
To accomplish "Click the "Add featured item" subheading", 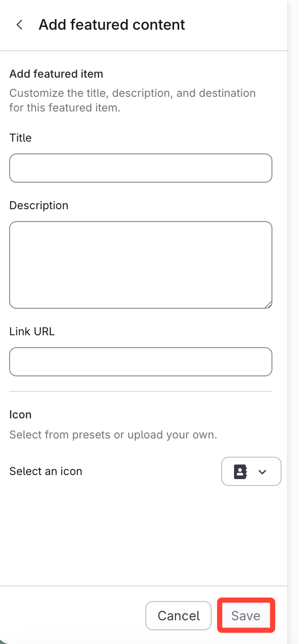I will 56,74.
